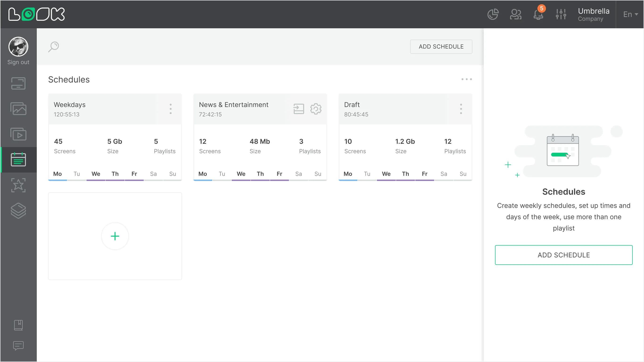The width and height of the screenshot is (644, 362).
Task: Select Mo tab on Draft card
Action: tap(348, 174)
